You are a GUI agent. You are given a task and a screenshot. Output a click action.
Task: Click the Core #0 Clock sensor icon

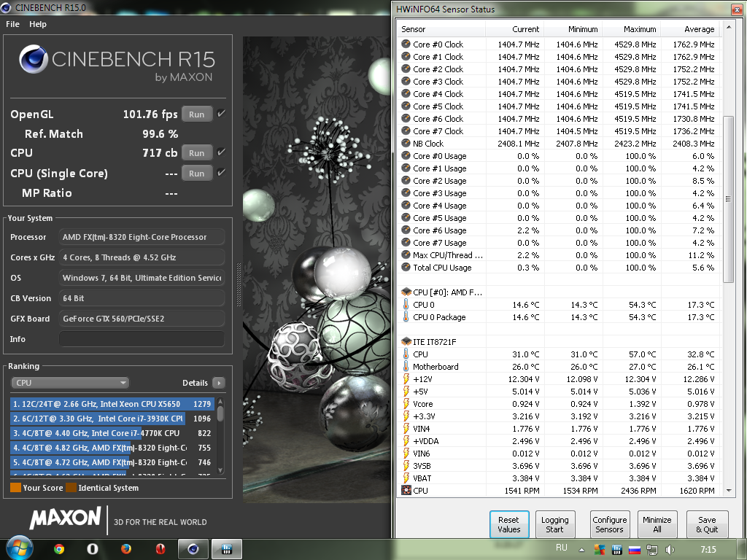(406, 44)
